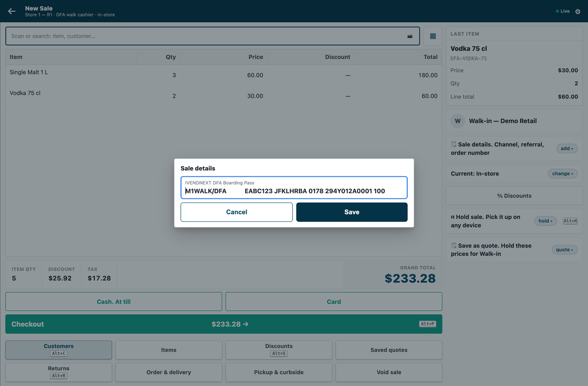Open Saved quotes
Viewport: 588px width, 386px height.
click(389, 350)
